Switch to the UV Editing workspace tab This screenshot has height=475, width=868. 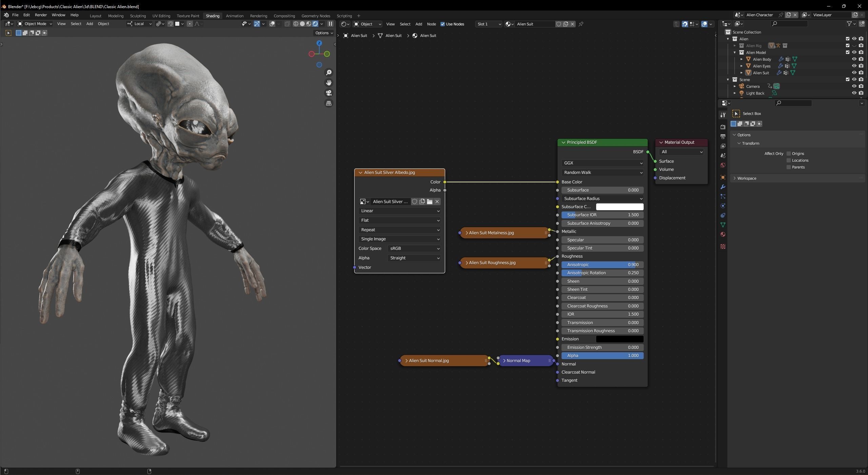point(161,16)
